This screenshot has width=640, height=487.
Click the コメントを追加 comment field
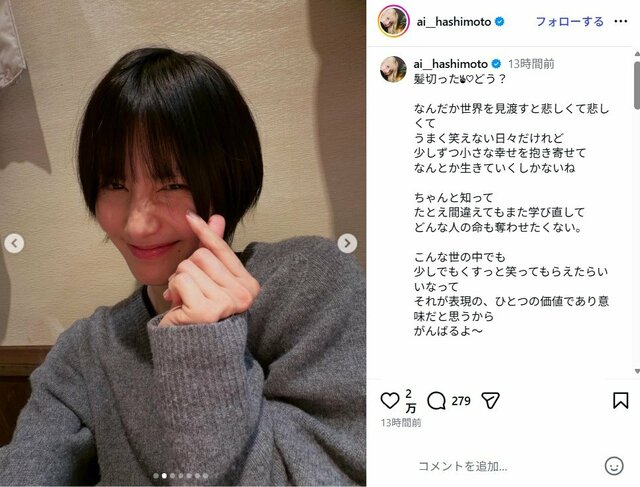point(463,466)
